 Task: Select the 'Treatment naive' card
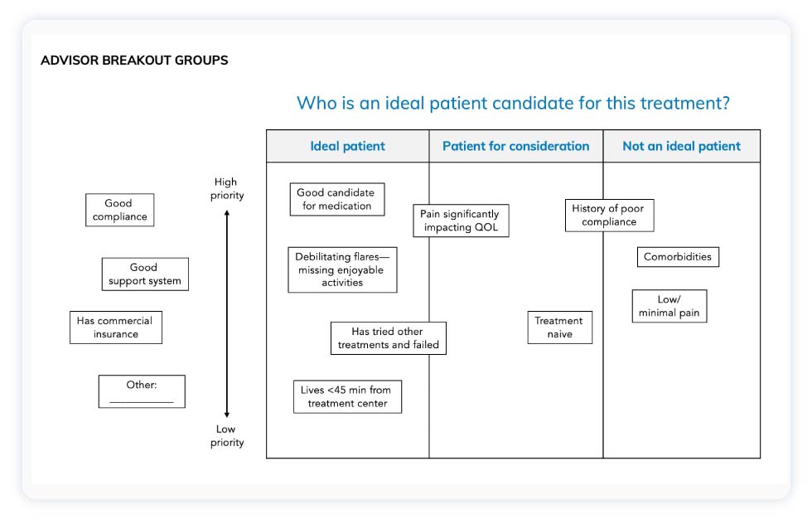pyautogui.click(x=559, y=327)
